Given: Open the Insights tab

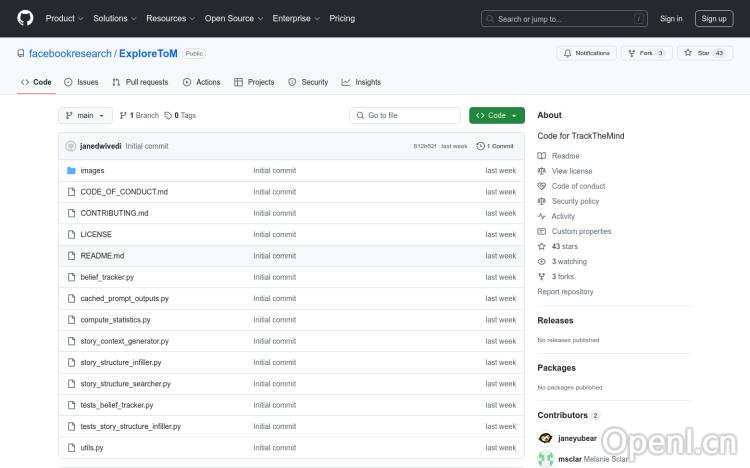Looking at the screenshot, I should point(361,82).
